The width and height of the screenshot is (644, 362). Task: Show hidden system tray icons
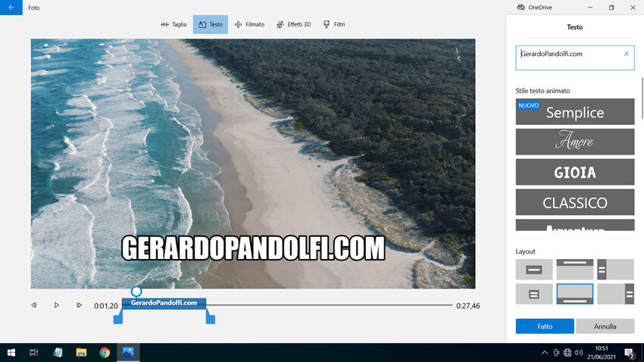coord(544,353)
